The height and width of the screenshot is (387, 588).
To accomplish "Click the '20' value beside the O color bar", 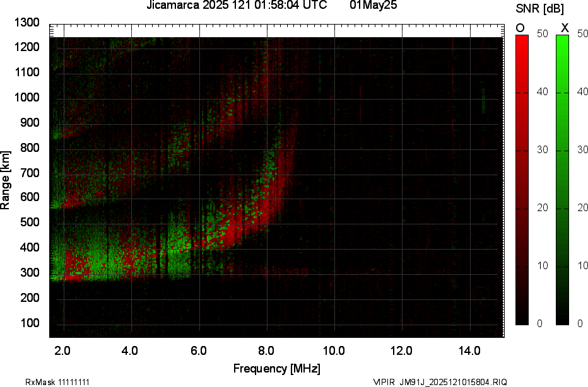I will (542, 208).
